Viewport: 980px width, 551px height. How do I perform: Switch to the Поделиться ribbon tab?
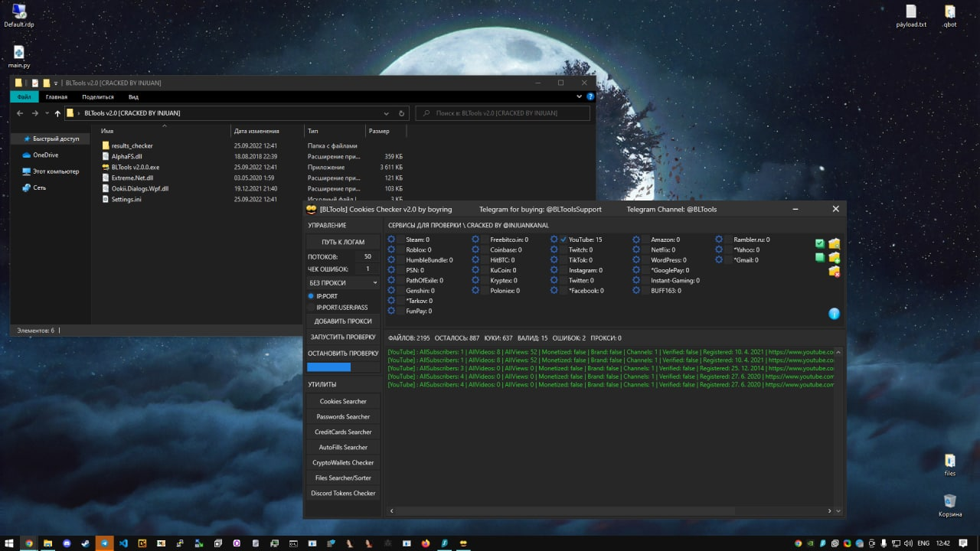tap(98, 97)
